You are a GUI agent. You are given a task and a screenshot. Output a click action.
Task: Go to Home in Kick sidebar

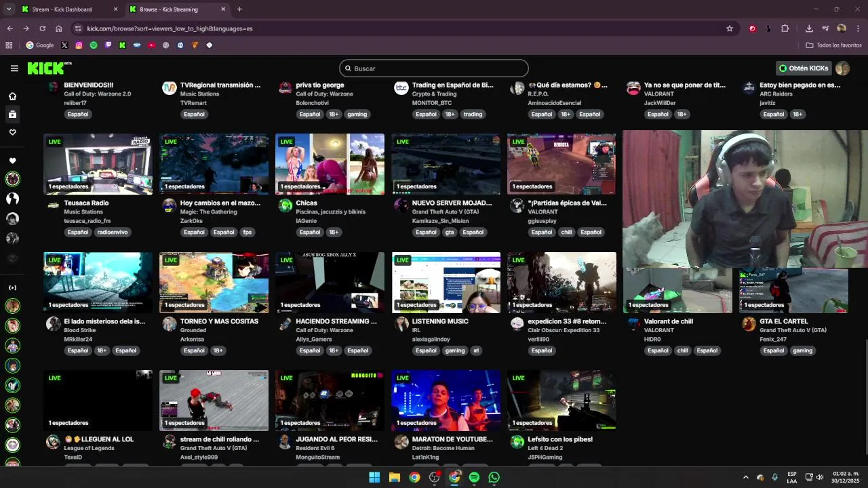click(x=12, y=96)
